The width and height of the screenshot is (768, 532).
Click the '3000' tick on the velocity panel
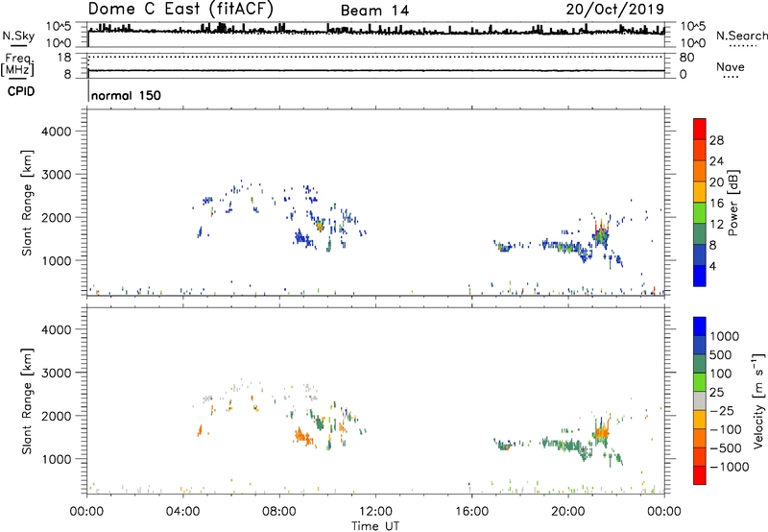point(56,373)
